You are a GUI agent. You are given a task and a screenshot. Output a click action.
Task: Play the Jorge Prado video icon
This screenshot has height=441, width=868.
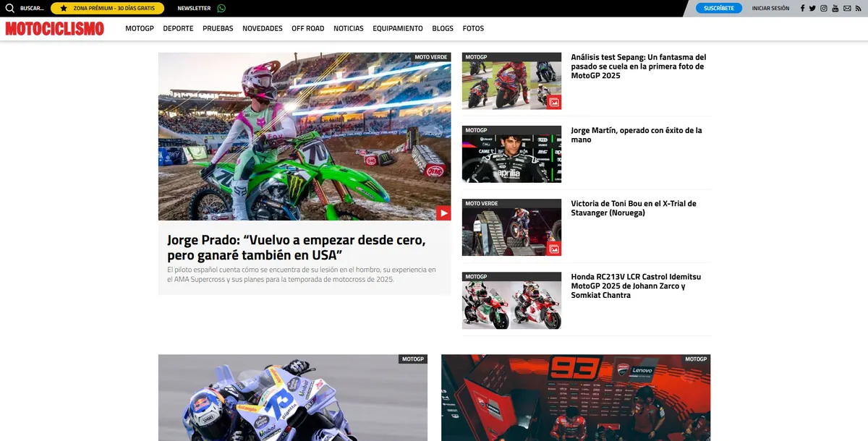443,213
